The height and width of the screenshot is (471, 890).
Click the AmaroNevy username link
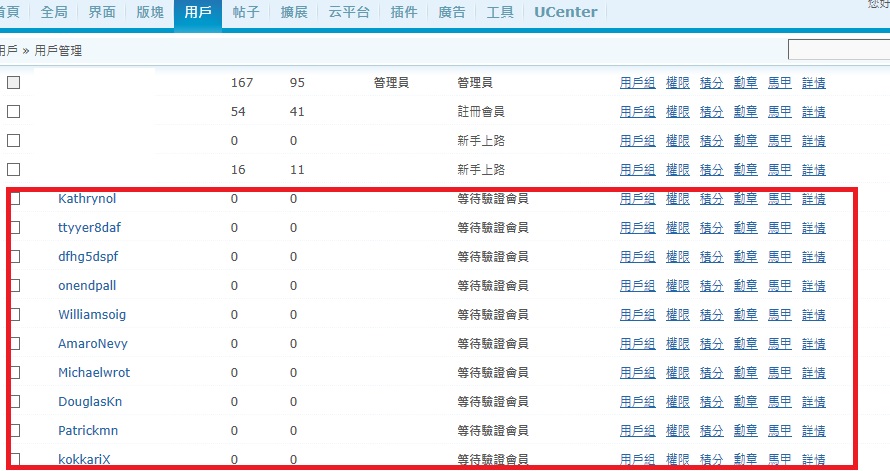[x=93, y=344]
